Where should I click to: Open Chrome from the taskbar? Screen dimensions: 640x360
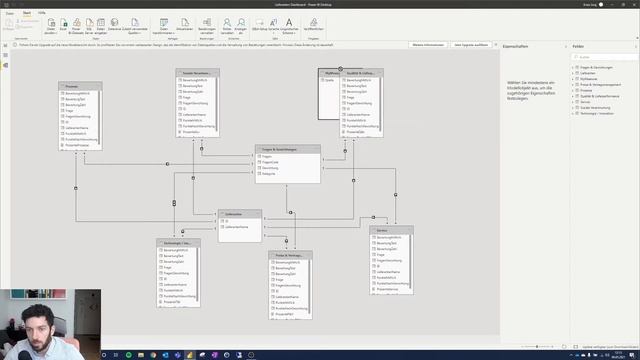pyautogui.click(x=153, y=355)
